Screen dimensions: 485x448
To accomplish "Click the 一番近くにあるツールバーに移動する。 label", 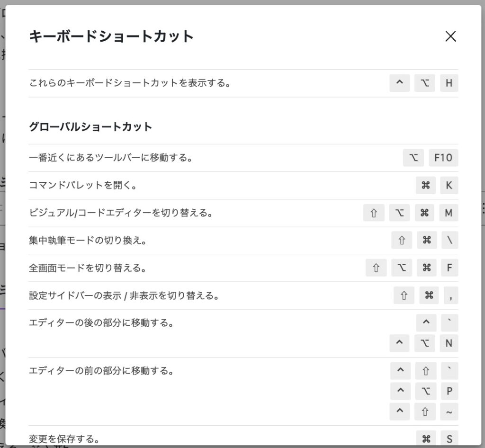I will coord(111,158).
